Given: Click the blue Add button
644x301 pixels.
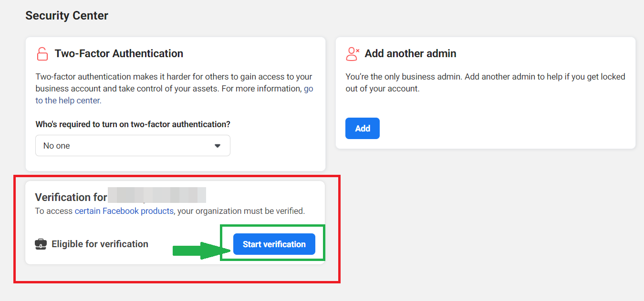Looking at the screenshot, I should pos(362,129).
